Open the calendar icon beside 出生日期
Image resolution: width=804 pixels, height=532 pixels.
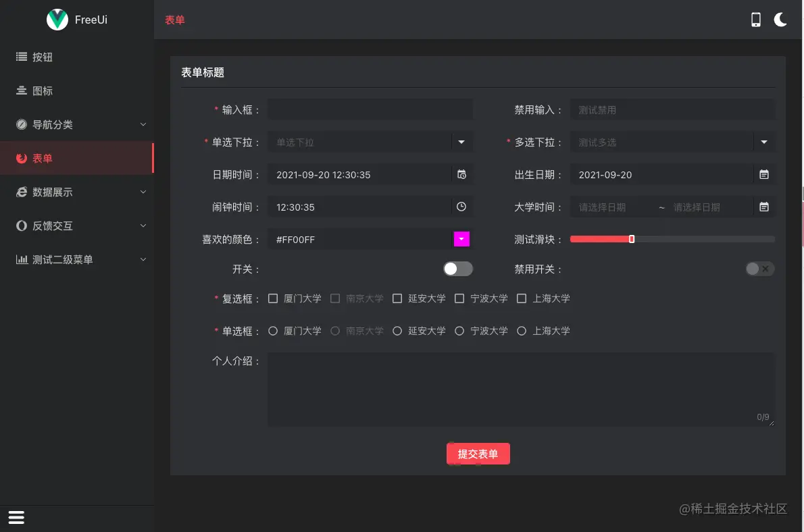pyautogui.click(x=764, y=174)
